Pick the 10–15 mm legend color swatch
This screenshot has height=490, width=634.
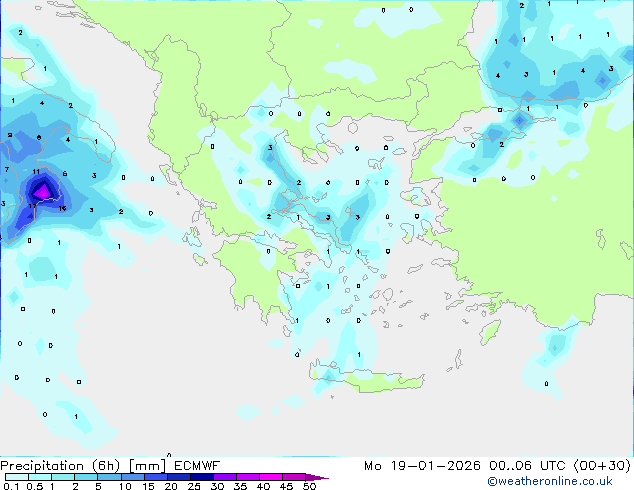click(133, 477)
